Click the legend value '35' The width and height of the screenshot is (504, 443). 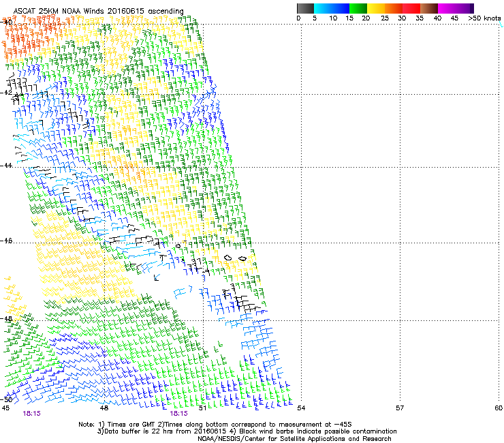tap(420, 18)
